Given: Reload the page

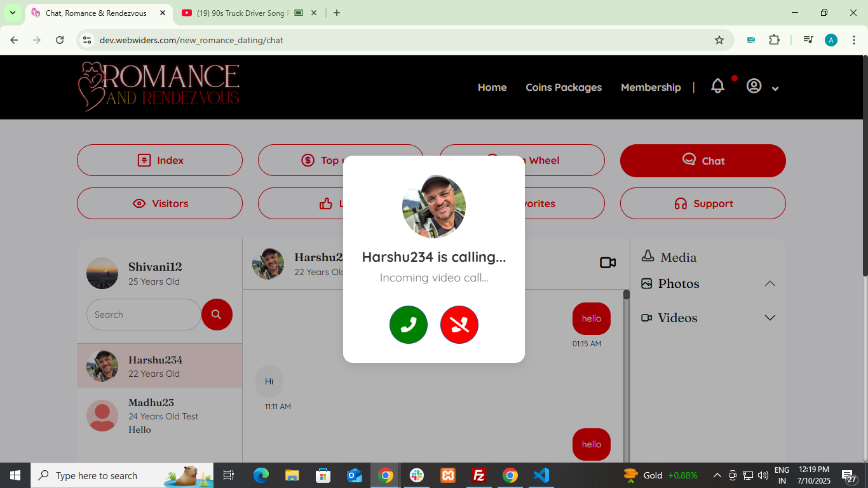Looking at the screenshot, I should [x=60, y=40].
